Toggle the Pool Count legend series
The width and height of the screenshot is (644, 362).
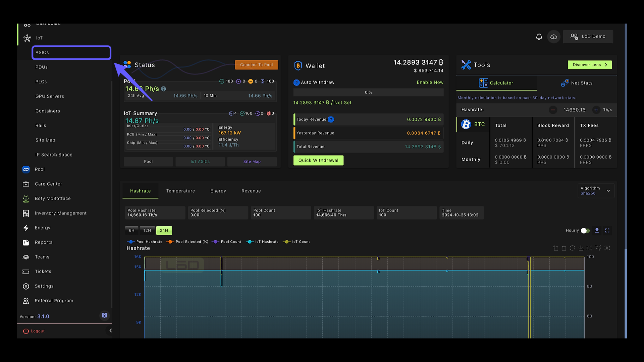point(226,242)
